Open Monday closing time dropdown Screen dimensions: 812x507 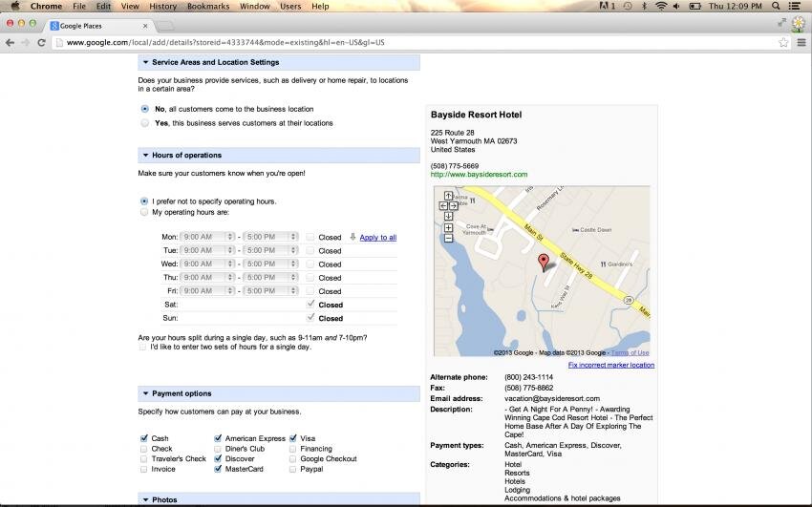[270, 237]
